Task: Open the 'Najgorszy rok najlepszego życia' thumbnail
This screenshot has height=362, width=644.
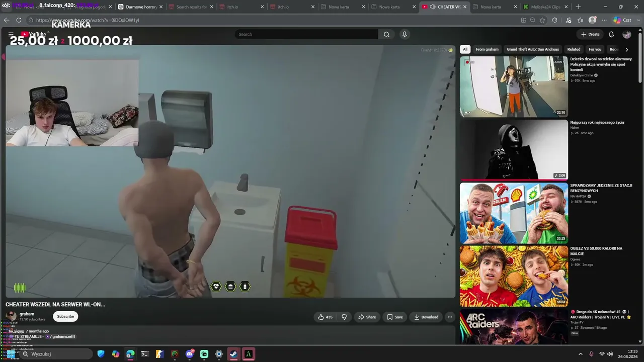Action: coord(514,150)
